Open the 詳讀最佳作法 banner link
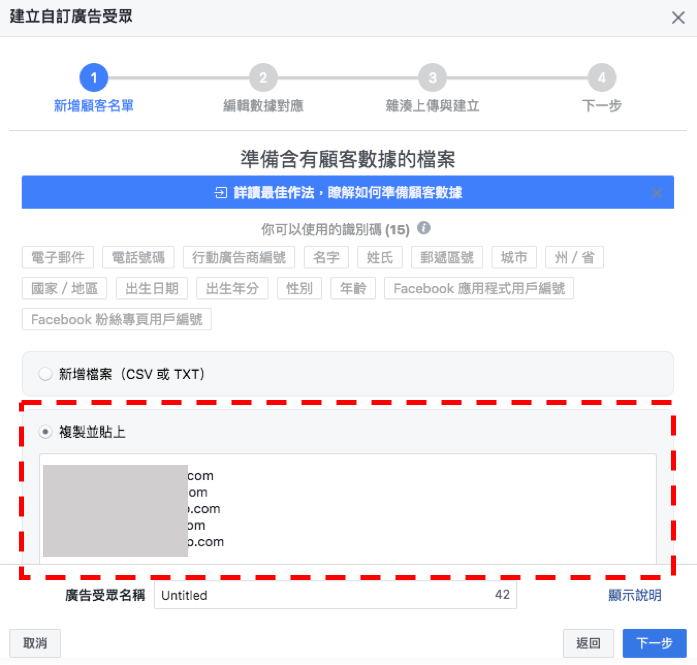 coord(347,193)
